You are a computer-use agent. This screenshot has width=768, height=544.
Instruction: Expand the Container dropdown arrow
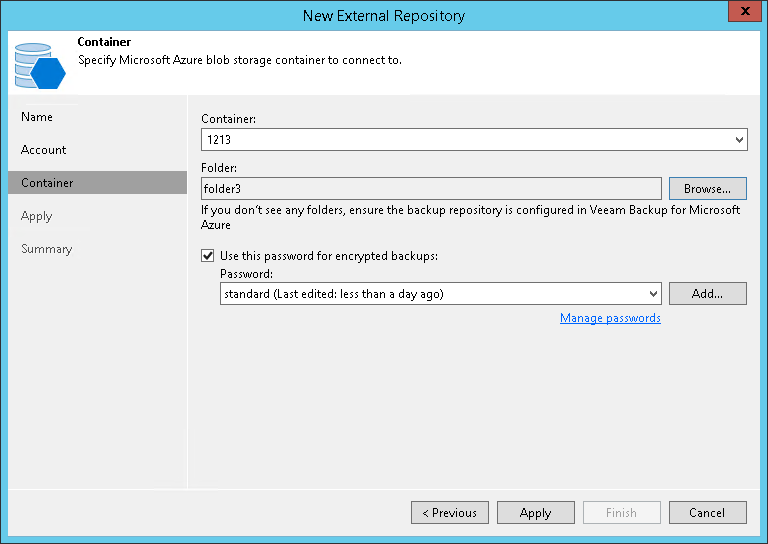[x=738, y=140]
